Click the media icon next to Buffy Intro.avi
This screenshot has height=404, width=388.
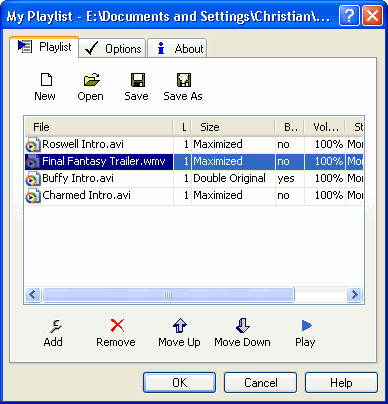point(32,179)
